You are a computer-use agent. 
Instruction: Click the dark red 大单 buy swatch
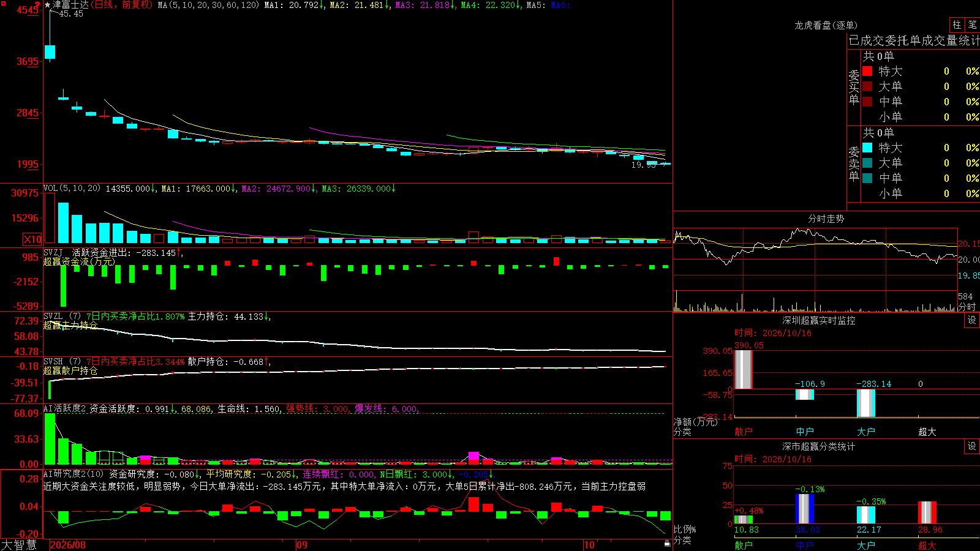867,86
